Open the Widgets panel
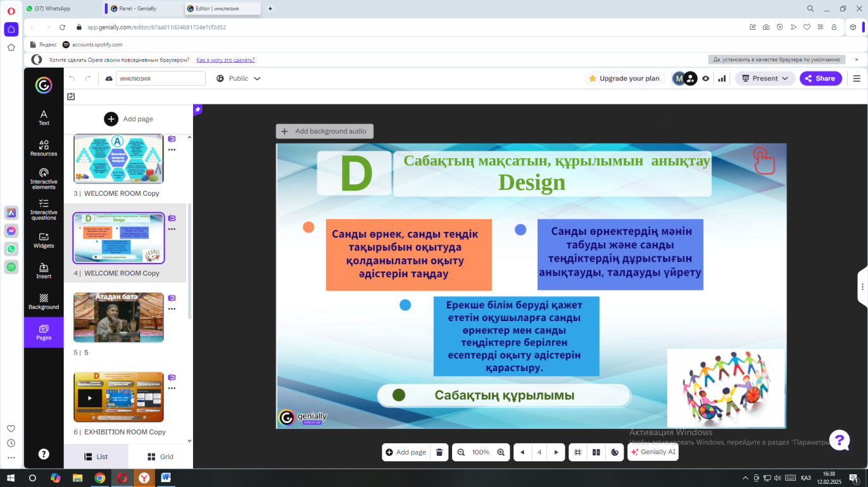The width and height of the screenshot is (868, 487). [x=44, y=240]
